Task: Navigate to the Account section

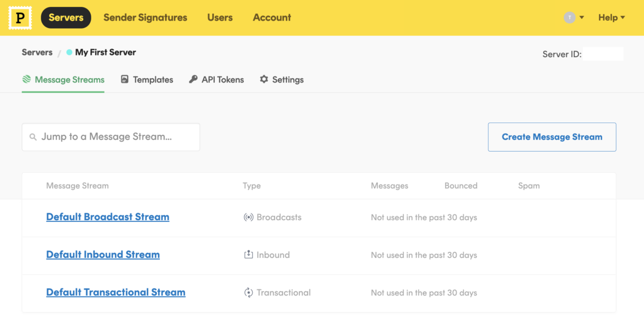Action: 272,17
